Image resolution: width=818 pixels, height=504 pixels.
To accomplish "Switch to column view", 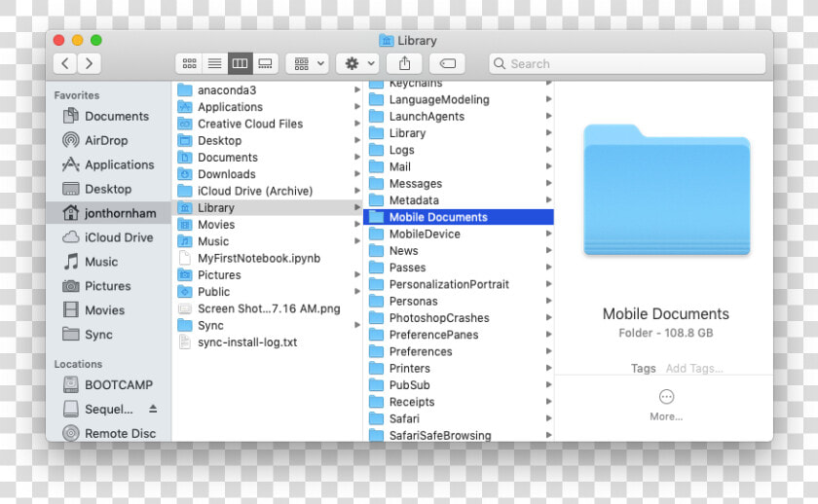I will coord(240,63).
